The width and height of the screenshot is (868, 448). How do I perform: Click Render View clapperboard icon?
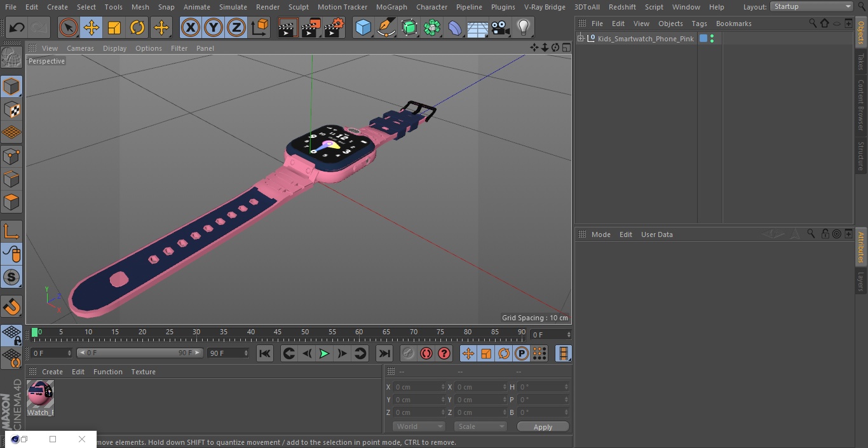[288, 27]
